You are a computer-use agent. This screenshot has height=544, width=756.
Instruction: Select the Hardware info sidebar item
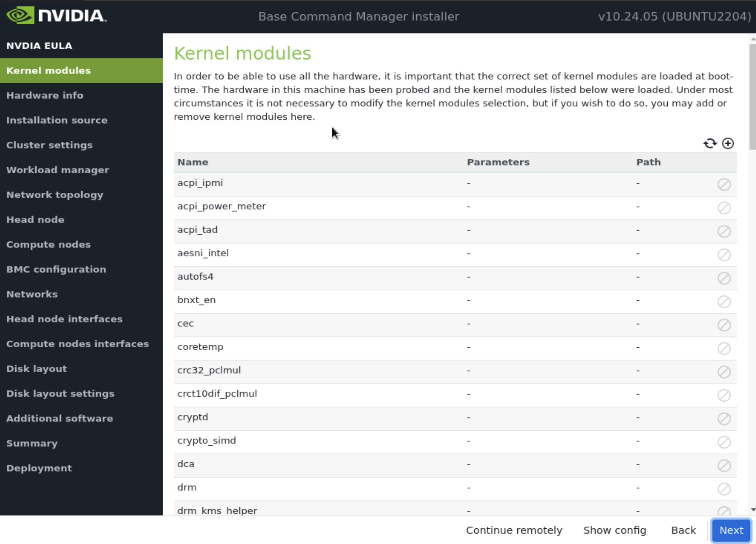[x=45, y=94]
